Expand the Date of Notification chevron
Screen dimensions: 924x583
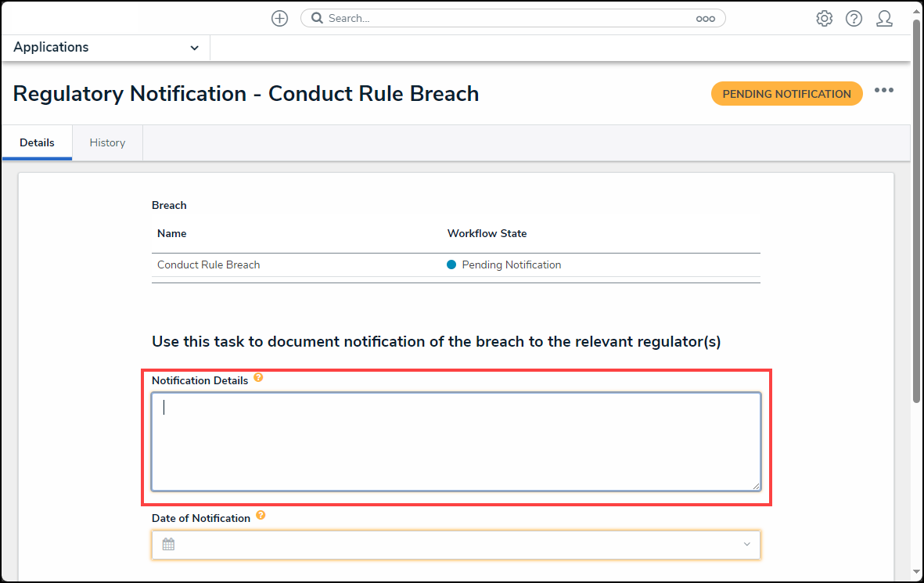(746, 544)
